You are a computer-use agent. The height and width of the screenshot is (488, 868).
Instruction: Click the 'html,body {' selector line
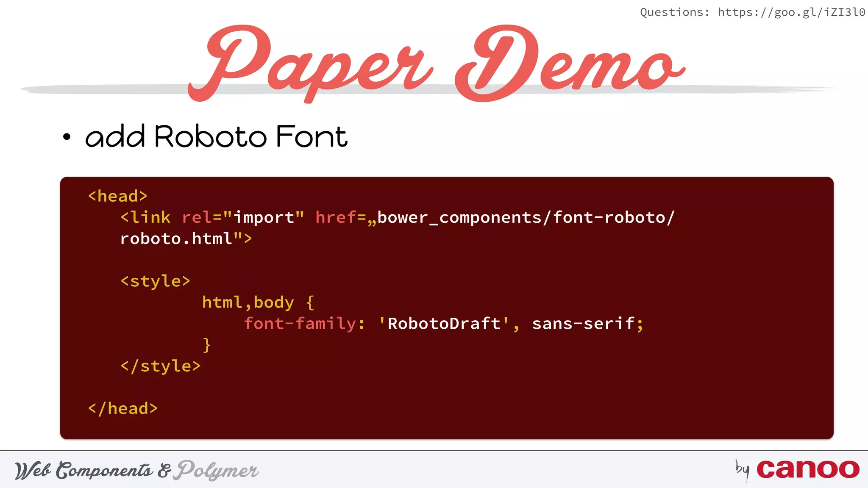[x=258, y=302]
